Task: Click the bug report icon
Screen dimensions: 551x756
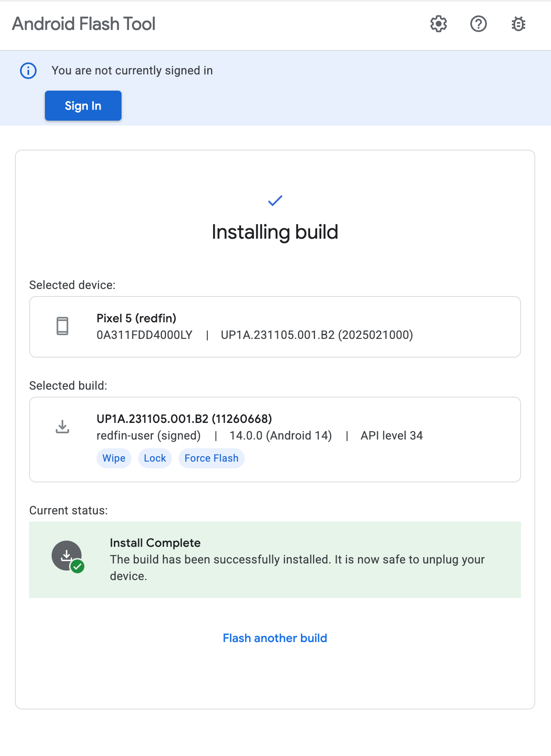Action: (519, 24)
